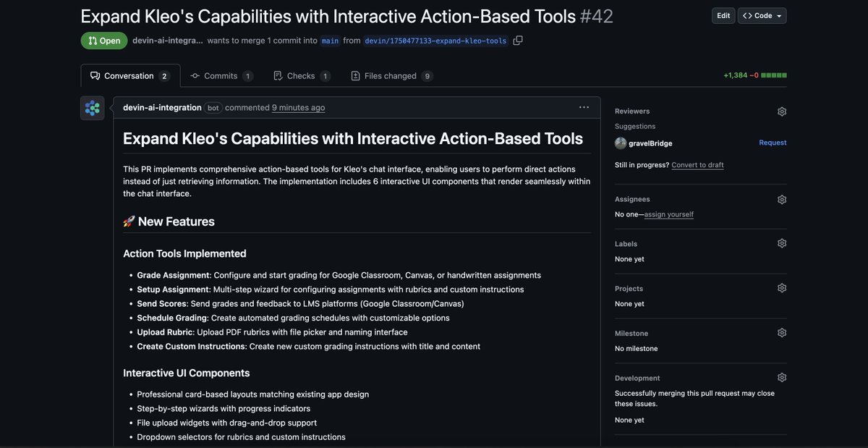
Task: Click the pull request number #42
Action: click(597, 16)
